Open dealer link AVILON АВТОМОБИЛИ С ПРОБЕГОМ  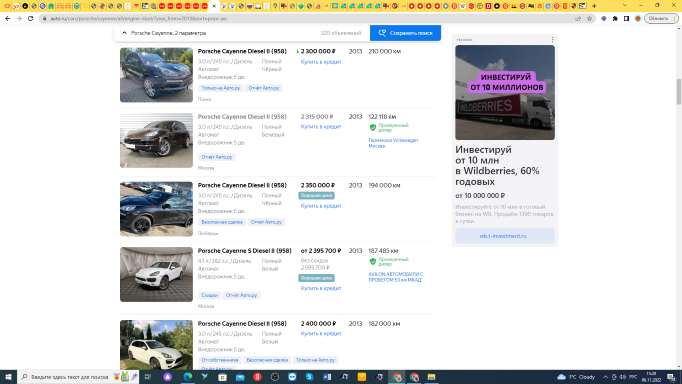[x=396, y=277]
